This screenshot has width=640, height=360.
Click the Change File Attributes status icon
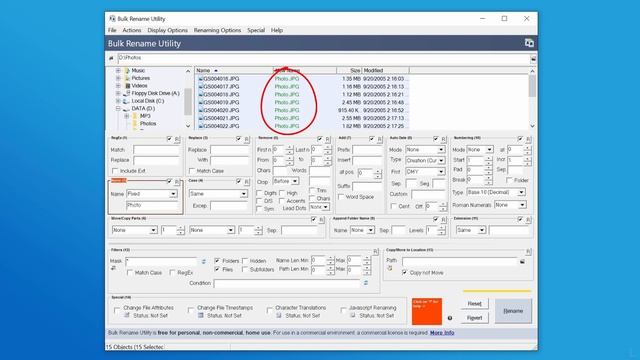pyautogui.click(x=127, y=316)
